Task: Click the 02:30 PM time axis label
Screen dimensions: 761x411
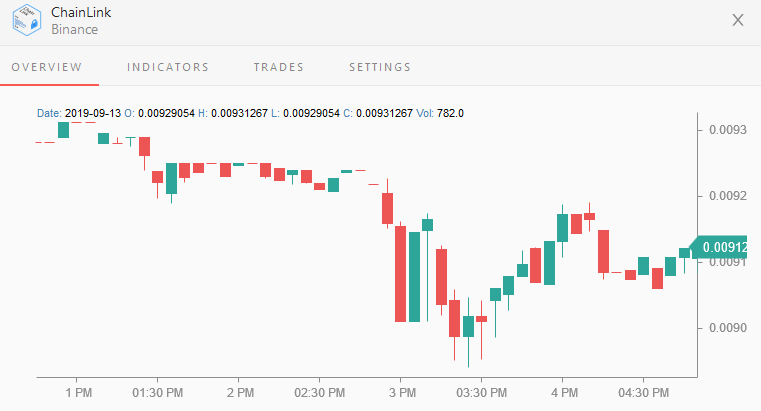Action: coord(319,393)
